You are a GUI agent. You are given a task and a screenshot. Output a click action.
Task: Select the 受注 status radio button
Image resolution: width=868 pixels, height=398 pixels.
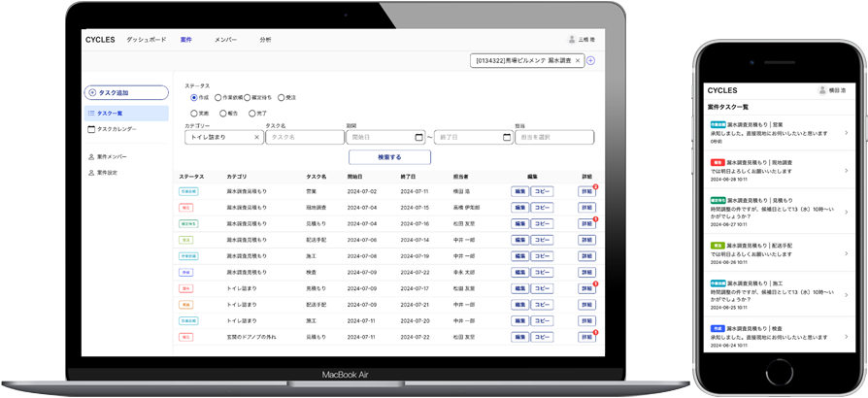coord(282,97)
